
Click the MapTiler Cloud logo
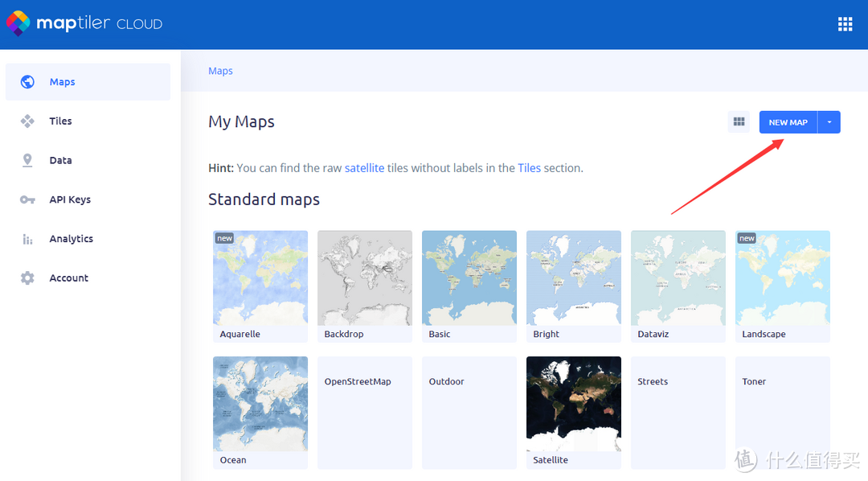84,23
